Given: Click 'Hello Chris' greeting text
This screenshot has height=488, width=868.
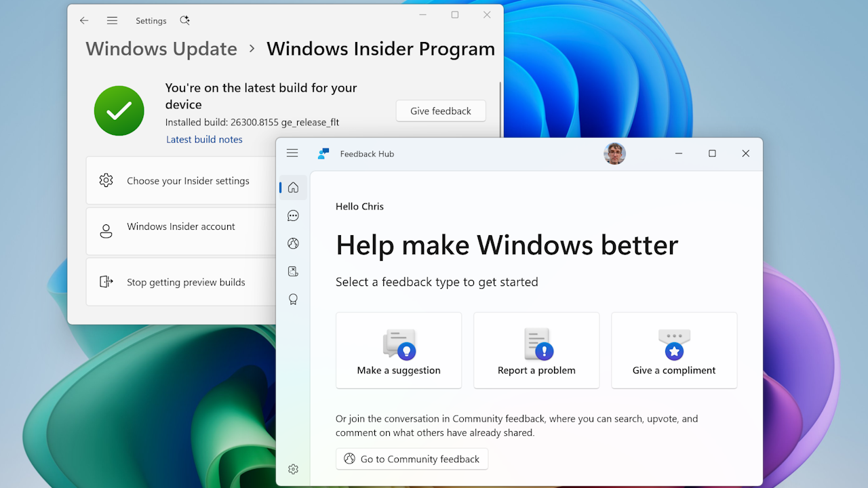Looking at the screenshot, I should coord(359,206).
